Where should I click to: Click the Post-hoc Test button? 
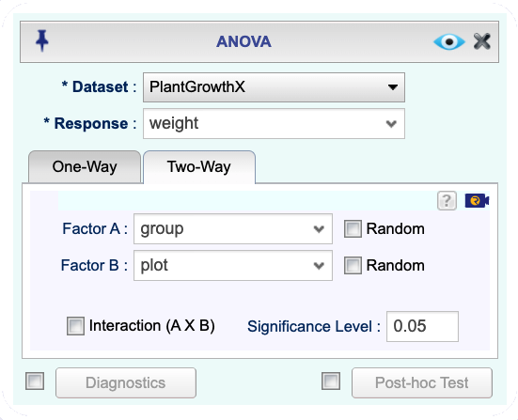(422, 383)
